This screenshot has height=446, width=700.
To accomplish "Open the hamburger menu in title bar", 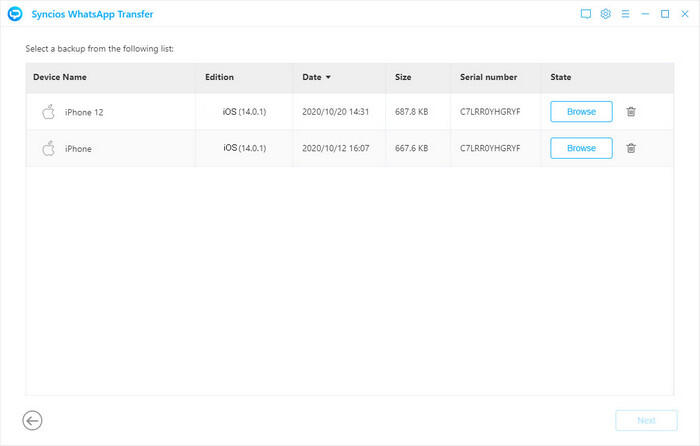I will [625, 14].
